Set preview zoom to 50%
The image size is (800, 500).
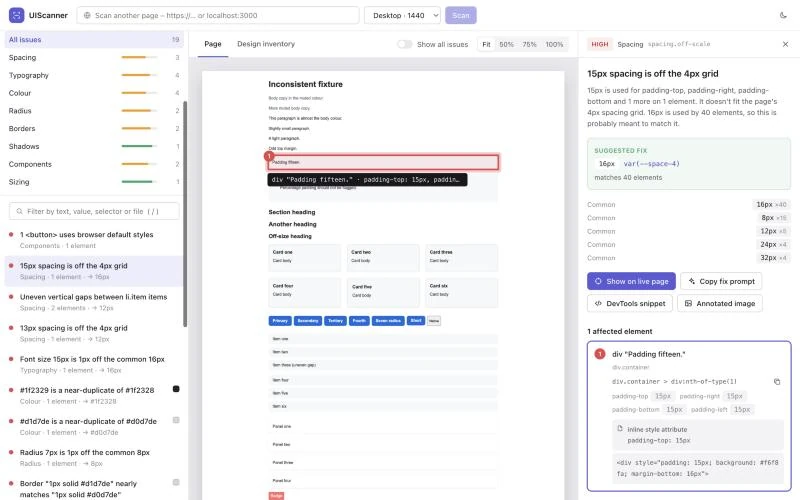[506, 45]
